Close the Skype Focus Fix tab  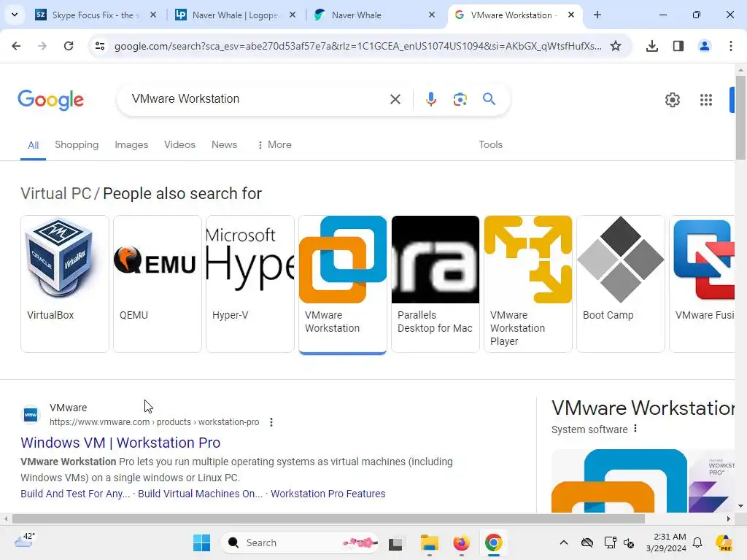tap(153, 15)
